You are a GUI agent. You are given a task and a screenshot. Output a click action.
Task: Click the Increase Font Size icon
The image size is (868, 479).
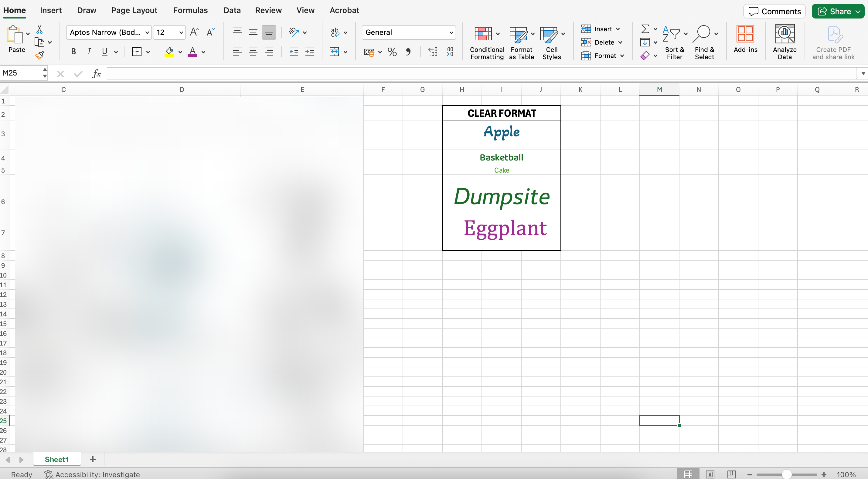pyautogui.click(x=194, y=32)
